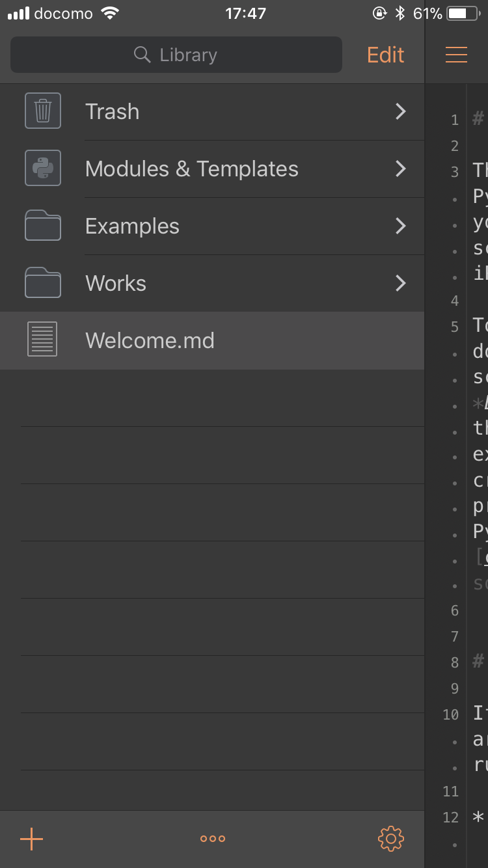Tap the Python icon beside Modules & Templates
This screenshot has width=488, height=868.
42,169
